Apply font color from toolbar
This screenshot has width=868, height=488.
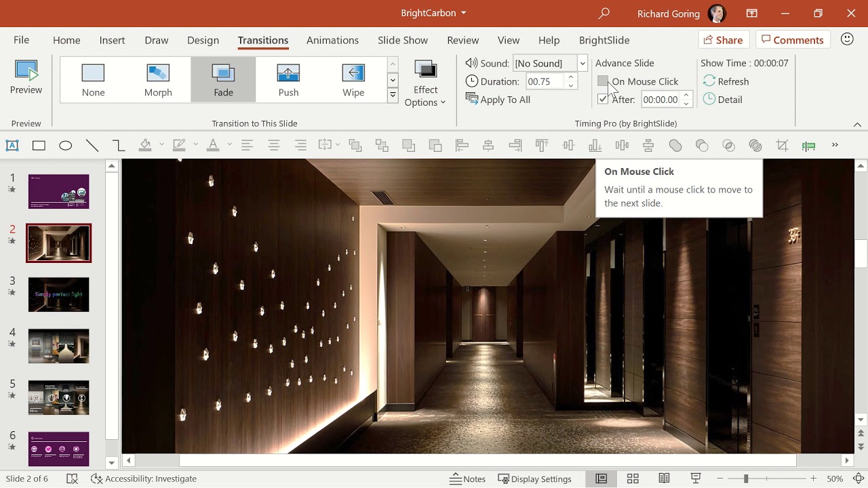[x=213, y=145]
